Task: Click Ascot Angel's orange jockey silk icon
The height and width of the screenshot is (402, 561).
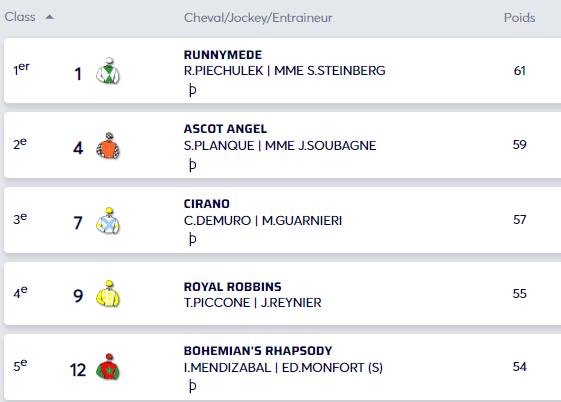Action: 108,146
